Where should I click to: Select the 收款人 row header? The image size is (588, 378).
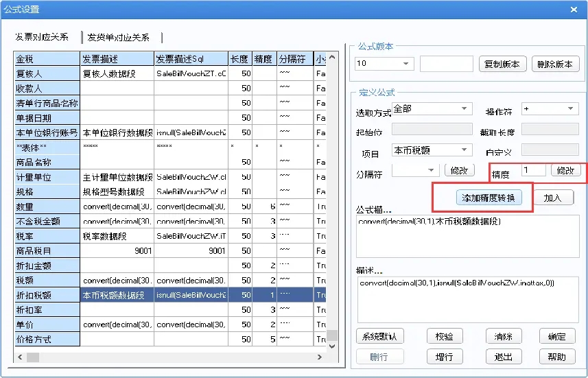(47, 88)
